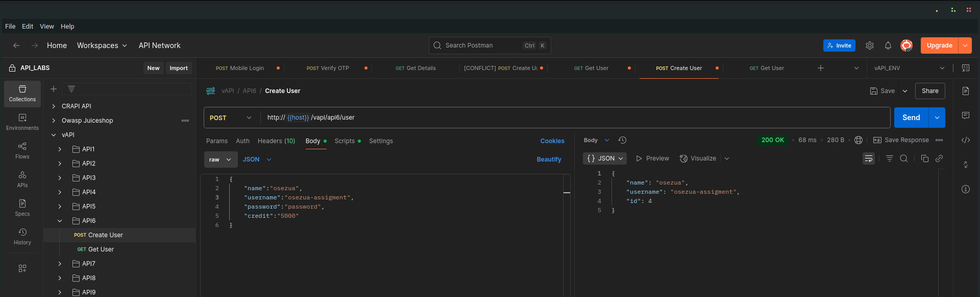The width and height of the screenshot is (980, 297).
Task: Open the request info icon in right sidebar
Action: (966, 189)
